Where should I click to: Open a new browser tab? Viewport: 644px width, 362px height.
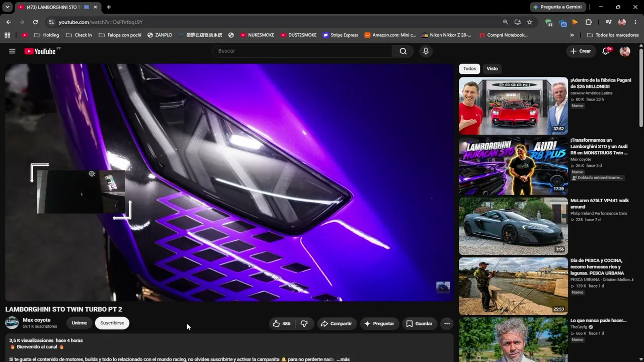point(109,7)
